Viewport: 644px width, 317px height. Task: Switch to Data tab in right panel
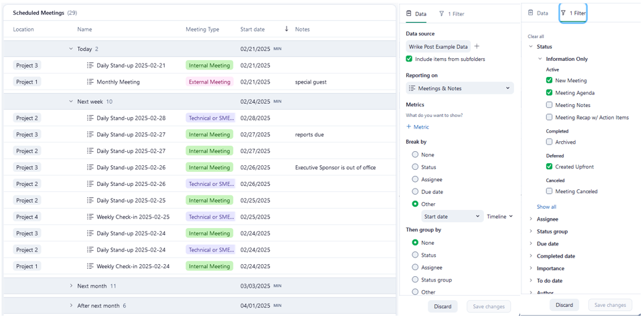[538, 13]
